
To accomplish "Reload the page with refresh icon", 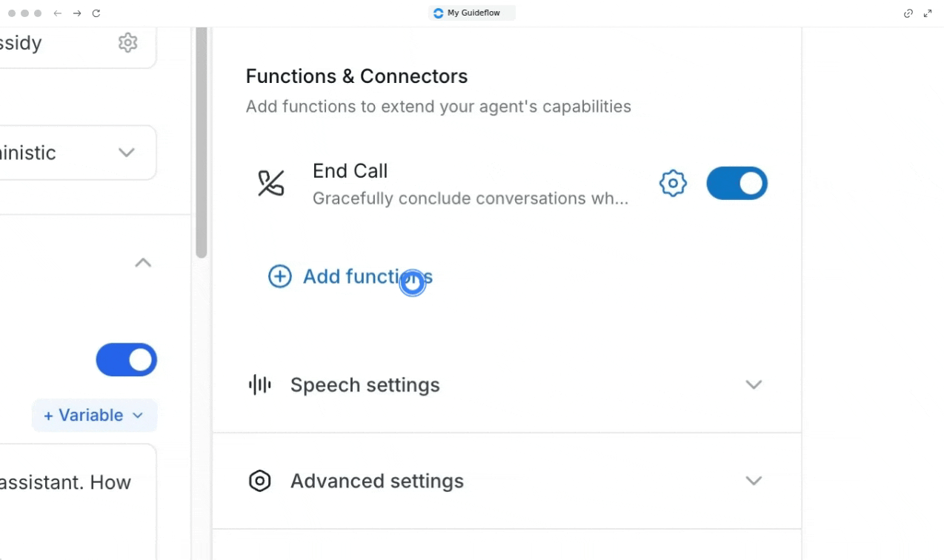I will 96,13.
